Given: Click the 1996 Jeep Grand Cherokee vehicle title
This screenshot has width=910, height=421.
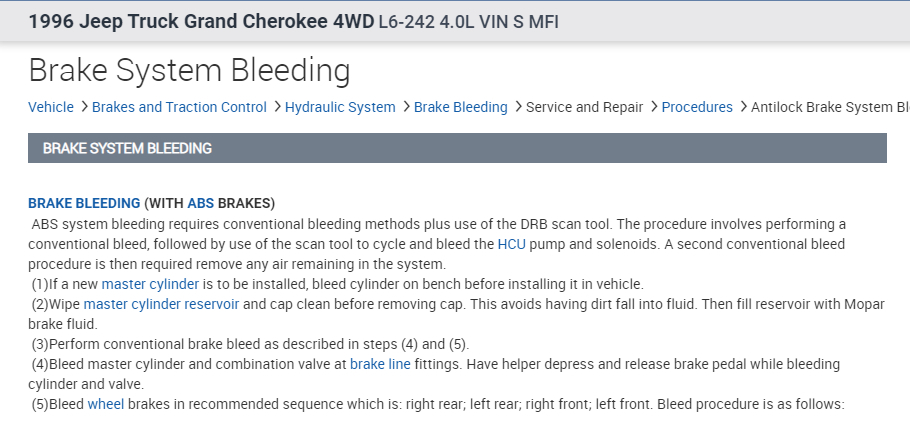Looking at the screenshot, I should 200,21.
